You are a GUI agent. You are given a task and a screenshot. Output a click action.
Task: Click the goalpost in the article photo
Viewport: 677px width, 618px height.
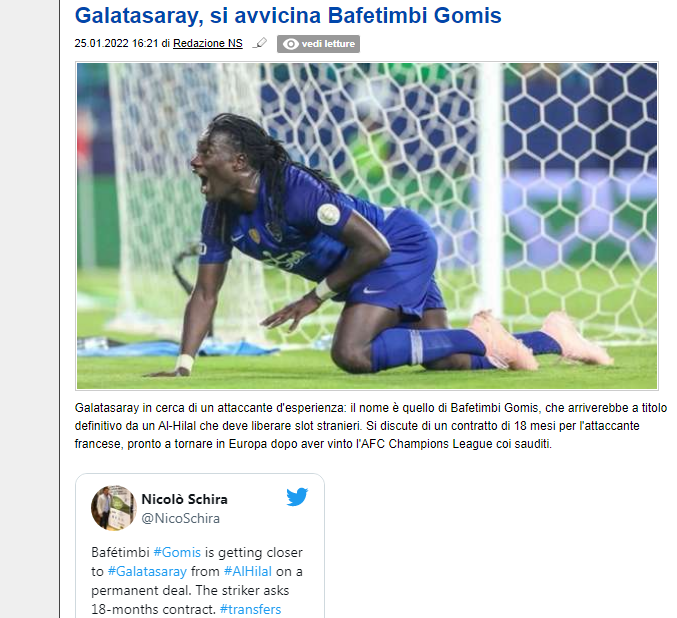point(491,190)
